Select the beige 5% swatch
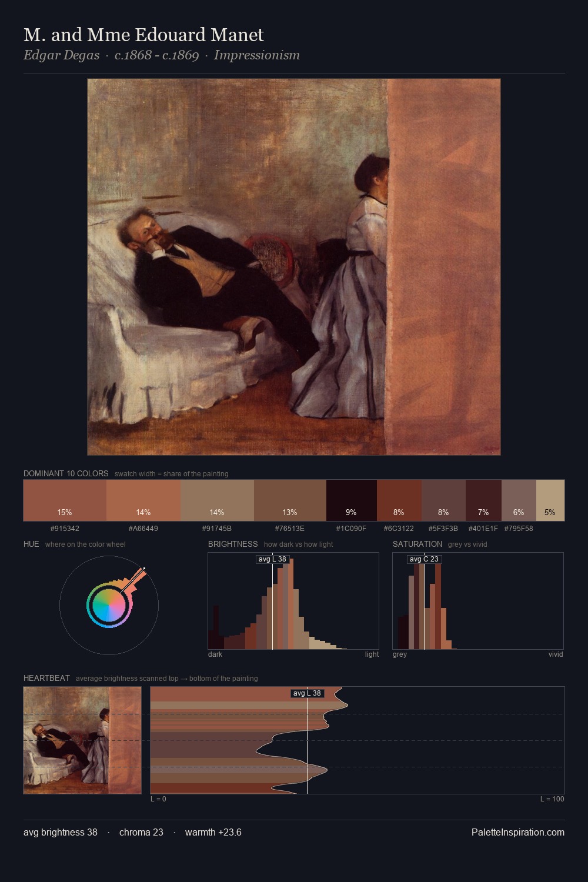588x882 pixels. 550,500
